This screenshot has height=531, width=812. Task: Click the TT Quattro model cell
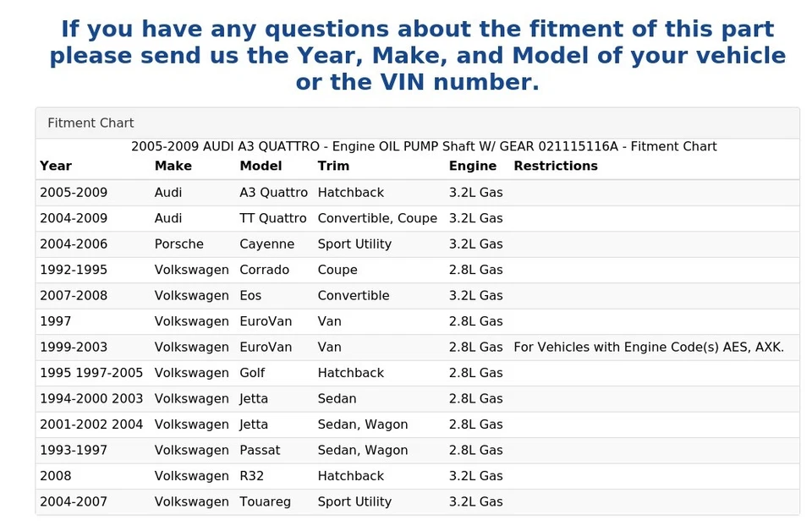(x=272, y=218)
